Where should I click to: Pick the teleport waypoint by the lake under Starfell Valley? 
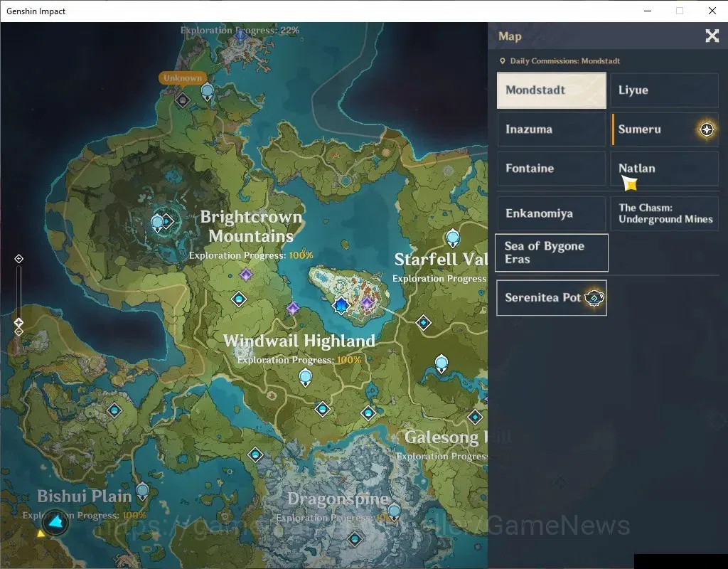[x=441, y=363]
